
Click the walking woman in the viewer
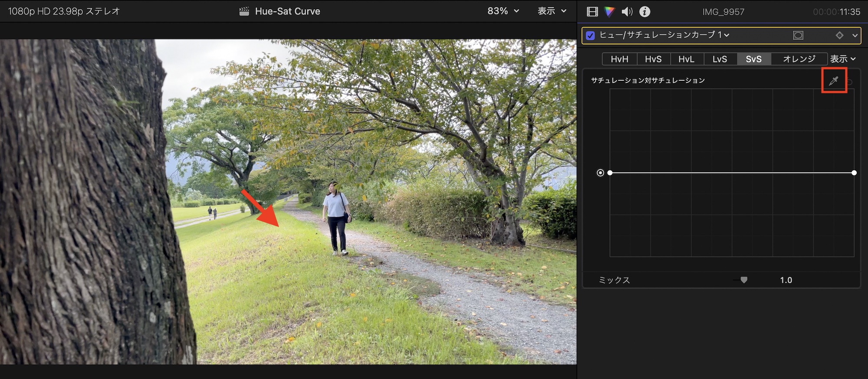[336, 218]
